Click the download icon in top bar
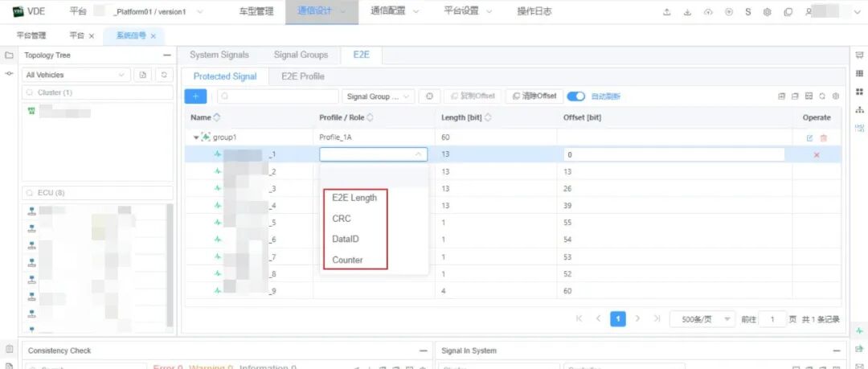Screen dimensions: 868x369 click(x=687, y=12)
